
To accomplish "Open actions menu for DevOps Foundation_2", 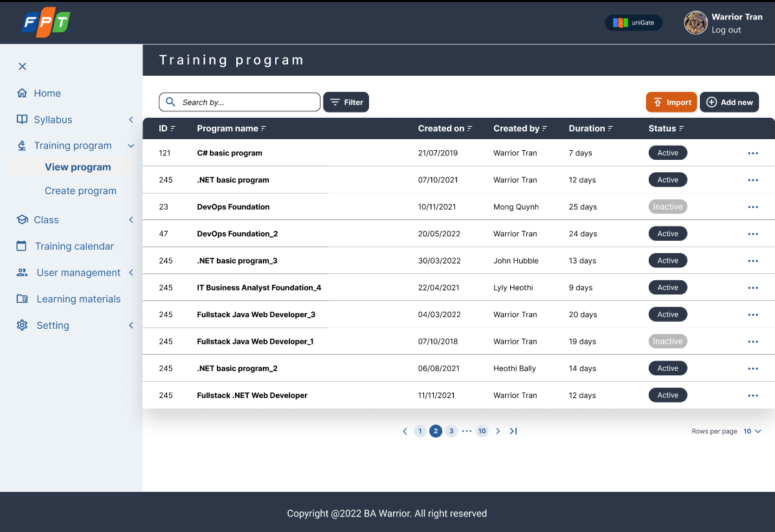I will 753,234.
